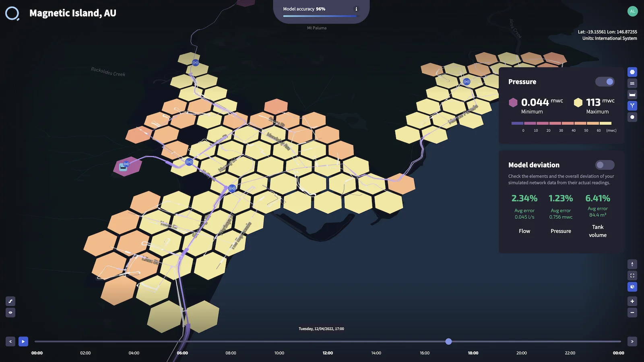The height and width of the screenshot is (362, 644).
Task: Enable the Model deviation toggle
Action: coord(605,165)
